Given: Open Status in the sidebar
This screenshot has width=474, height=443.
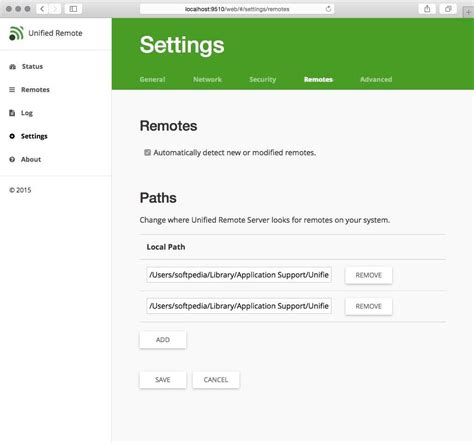Looking at the screenshot, I should (x=32, y=67).
